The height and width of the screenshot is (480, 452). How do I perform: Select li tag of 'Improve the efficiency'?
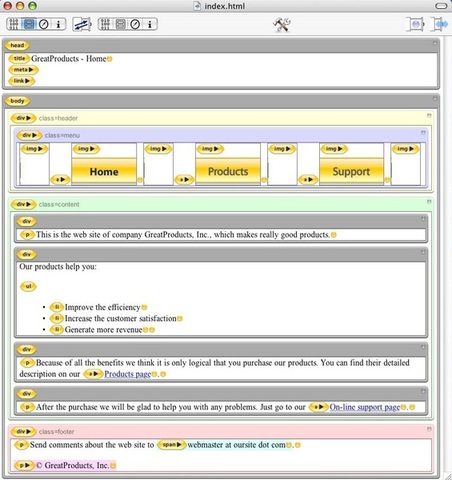[57, 307]
